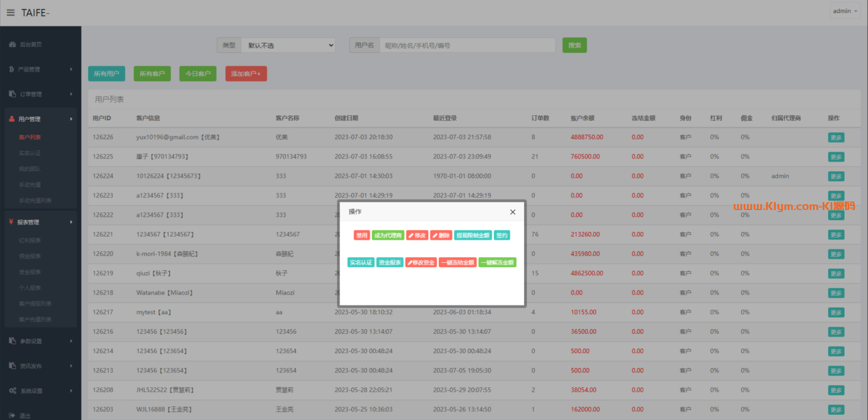Click the green 成为代理商 button

(388, 235)
